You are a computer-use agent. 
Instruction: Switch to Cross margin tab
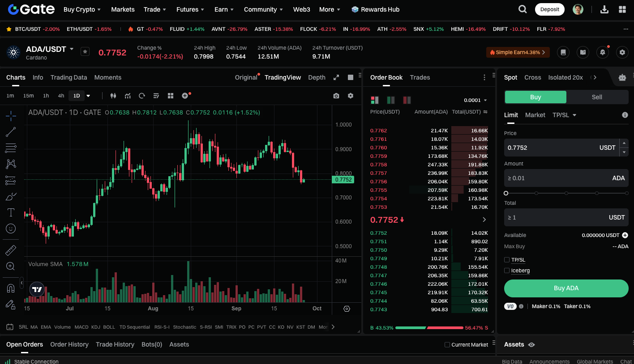pyautogui.click(x=532, y=77)
